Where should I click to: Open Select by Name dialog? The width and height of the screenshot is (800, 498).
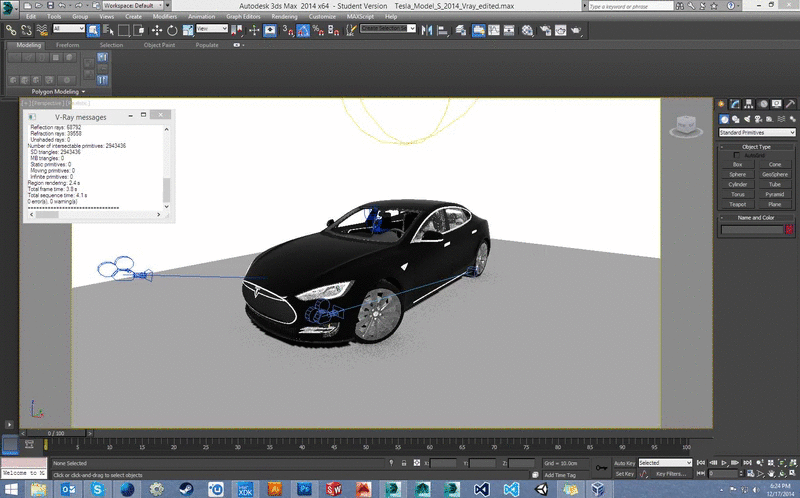tap(108, 30)
